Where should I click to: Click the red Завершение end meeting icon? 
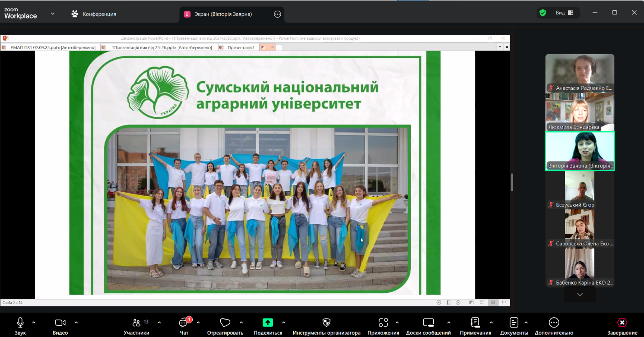tap(622, 323)
